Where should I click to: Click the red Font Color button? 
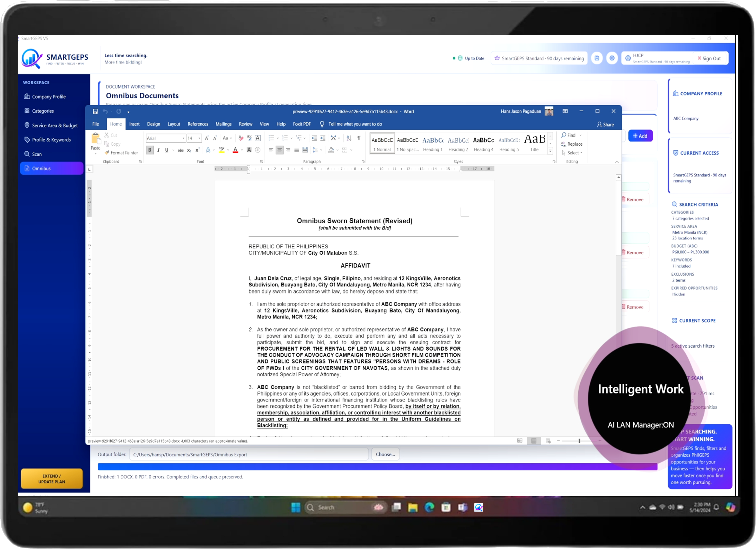[235, 150]
